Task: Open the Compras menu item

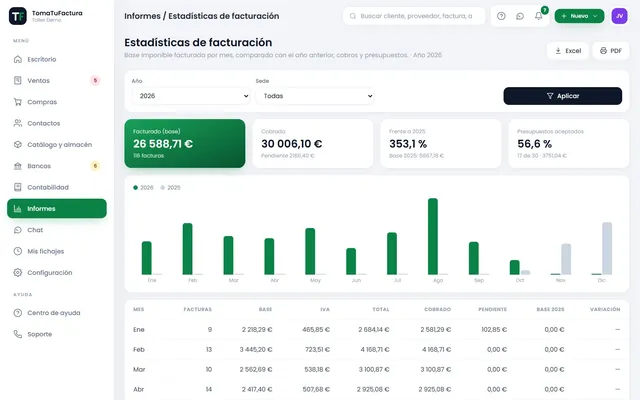Action: [x=57, y=102]
